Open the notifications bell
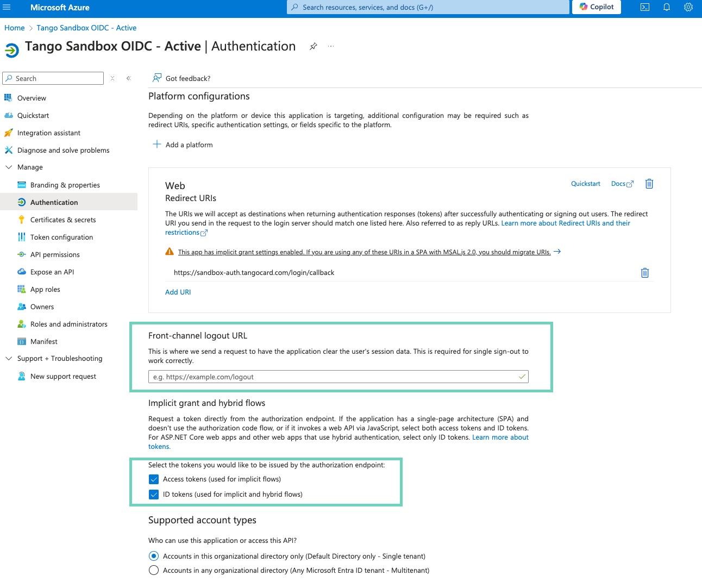This screenshot has width=702, height=588. click(667, 7)
